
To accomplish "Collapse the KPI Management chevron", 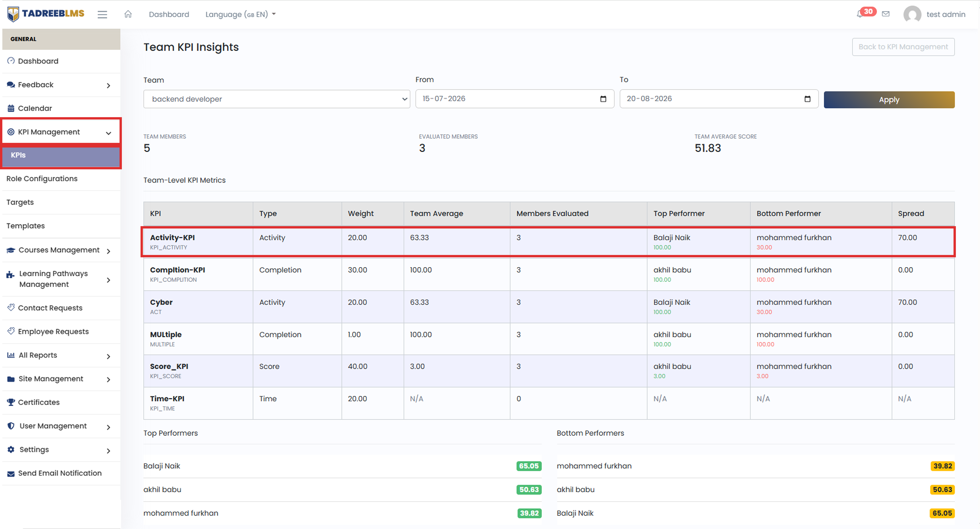I will pos(108,133).
